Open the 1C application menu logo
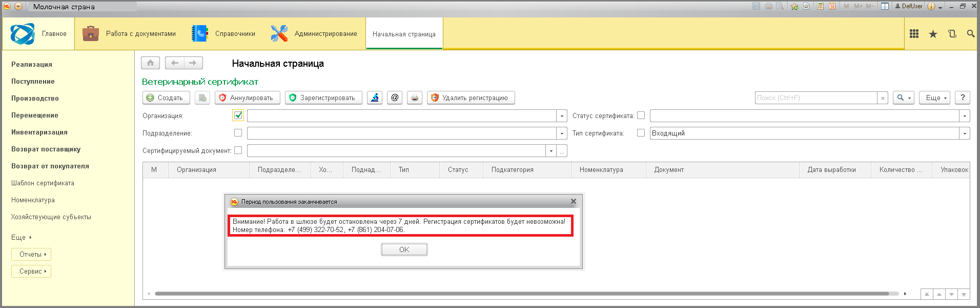Screen dimensions: 980x308 7,7
